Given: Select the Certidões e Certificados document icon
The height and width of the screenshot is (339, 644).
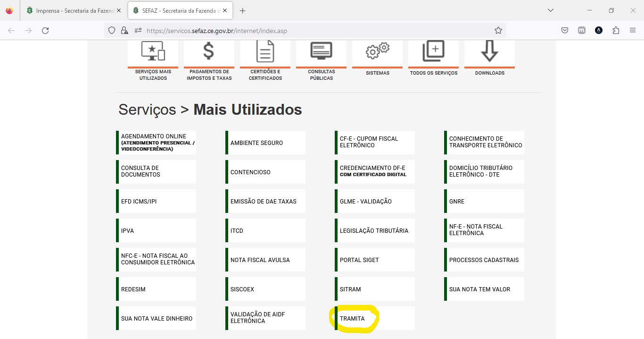Looking at the screenshot, I should pos(265,51).
